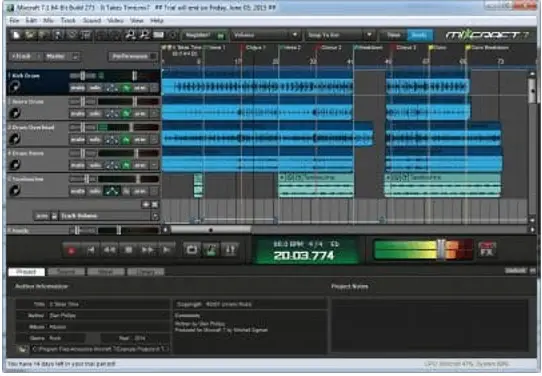Open the Mix menu

[48, 20]
